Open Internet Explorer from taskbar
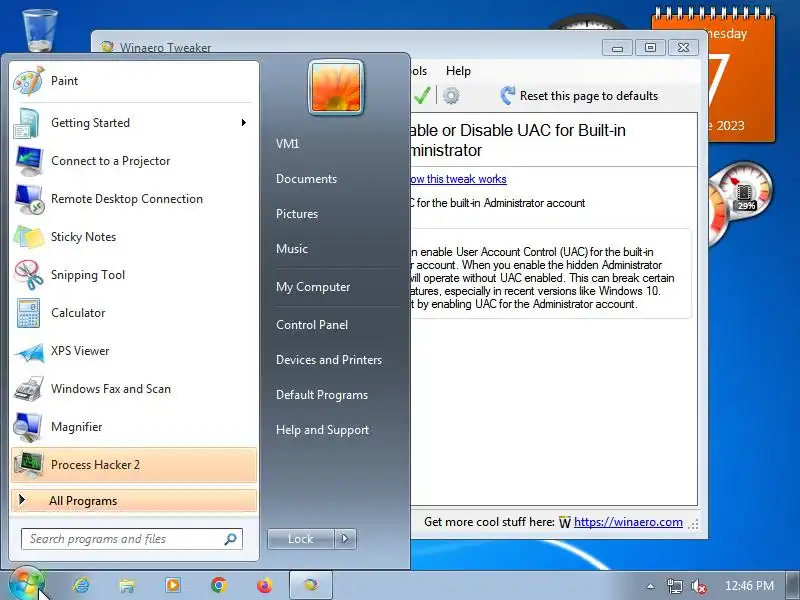 click(x=82, y=585)
